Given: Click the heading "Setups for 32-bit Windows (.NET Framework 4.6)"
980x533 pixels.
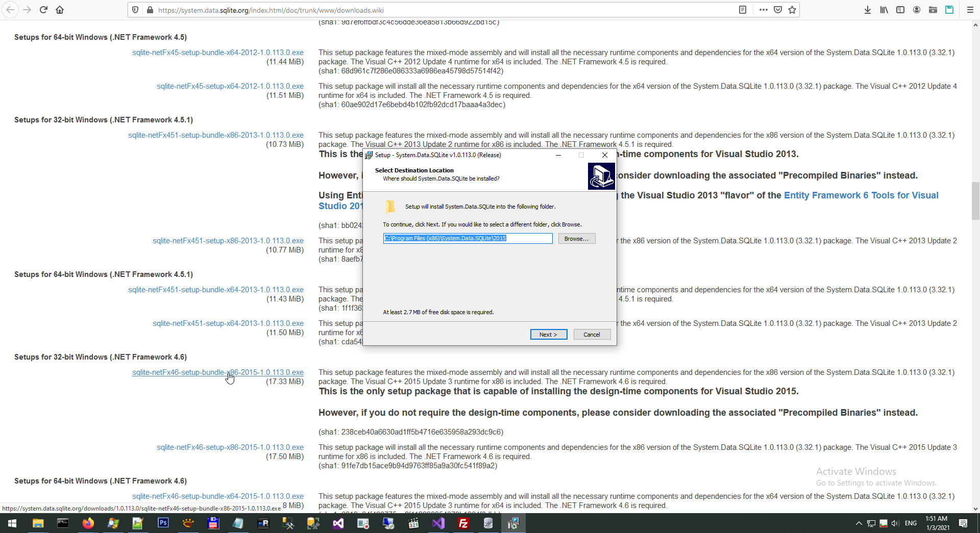Looking at the screenshot, I should pos(101,357).
